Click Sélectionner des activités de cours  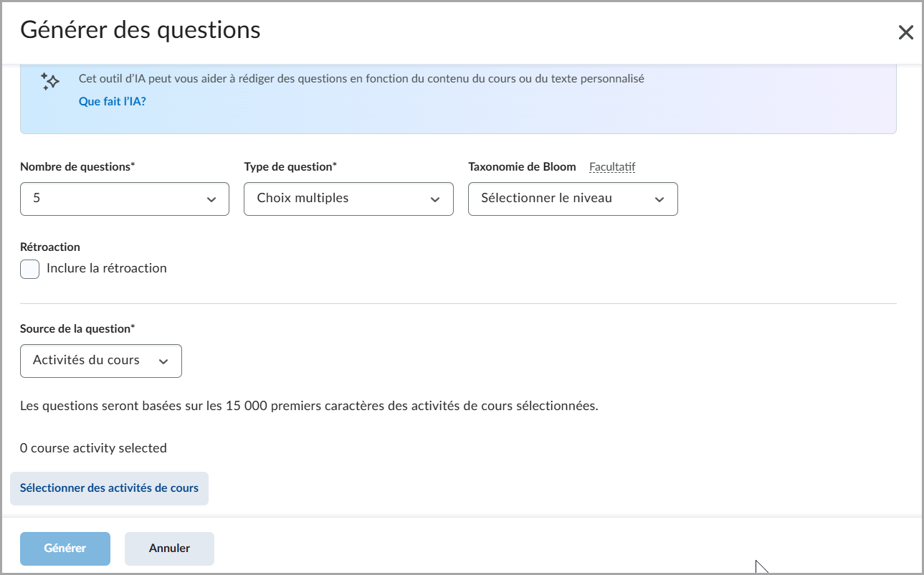pos(109,488)
